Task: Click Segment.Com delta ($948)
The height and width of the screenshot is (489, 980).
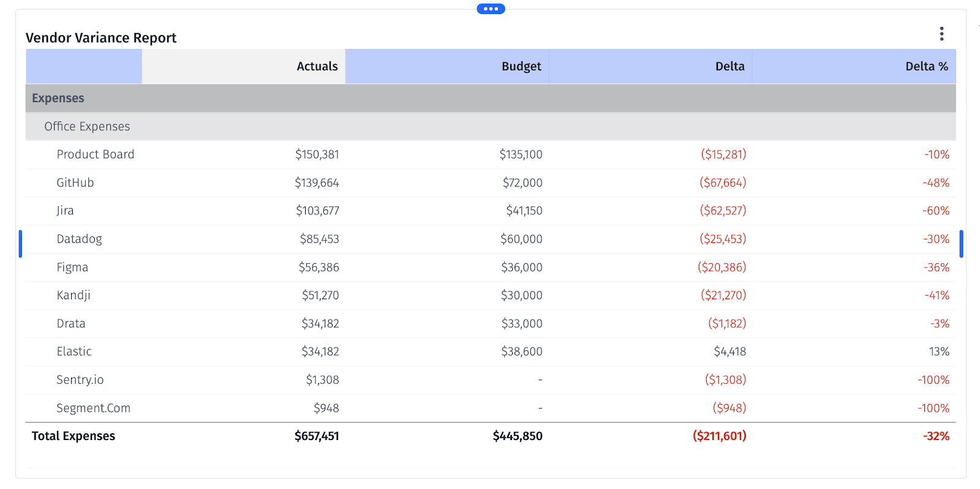Action: pyautogui.click(x=729, y=408)
